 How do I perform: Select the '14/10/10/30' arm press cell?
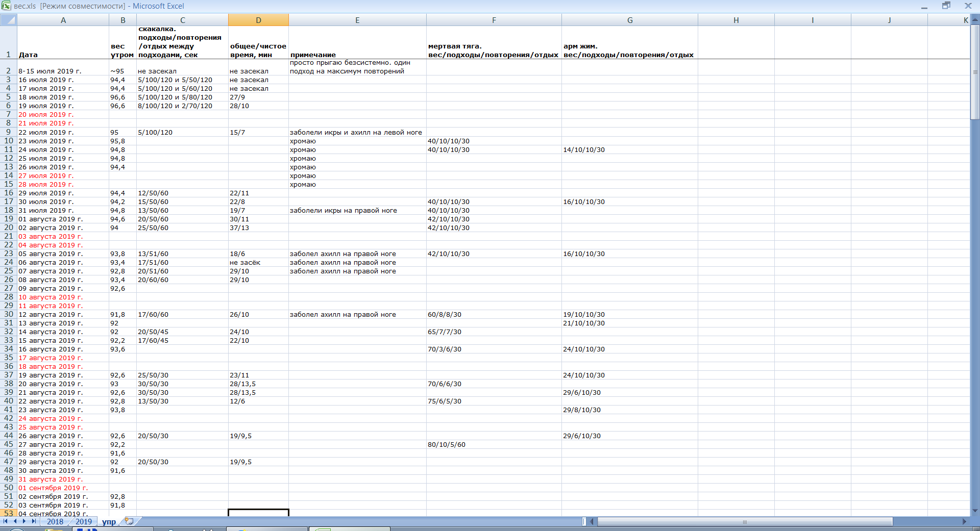coord(630,149)
